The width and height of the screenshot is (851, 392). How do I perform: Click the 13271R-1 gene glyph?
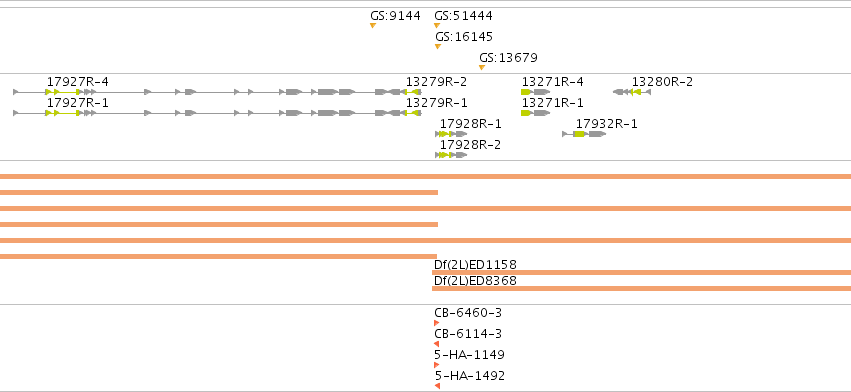(x=535, y=113)
